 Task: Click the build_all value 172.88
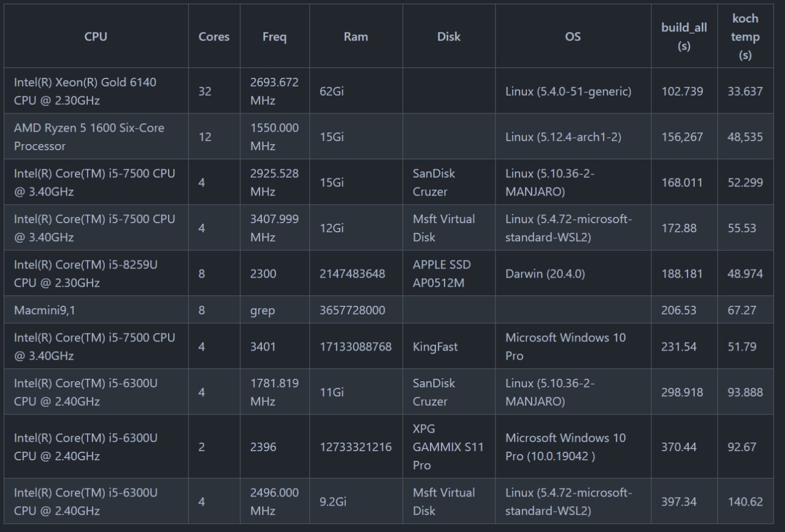(679, 228)
